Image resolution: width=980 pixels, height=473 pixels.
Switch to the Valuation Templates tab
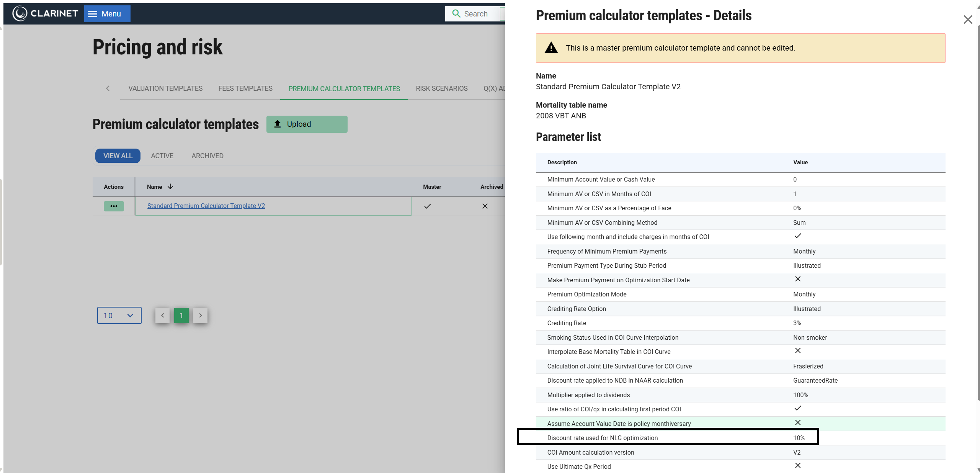coord(165,88)
